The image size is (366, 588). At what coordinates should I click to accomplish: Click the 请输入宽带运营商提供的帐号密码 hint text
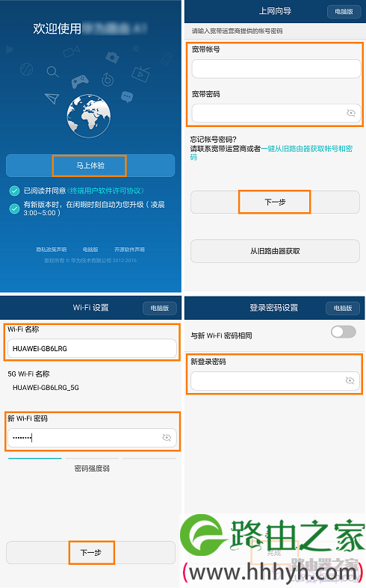[238, 31]
